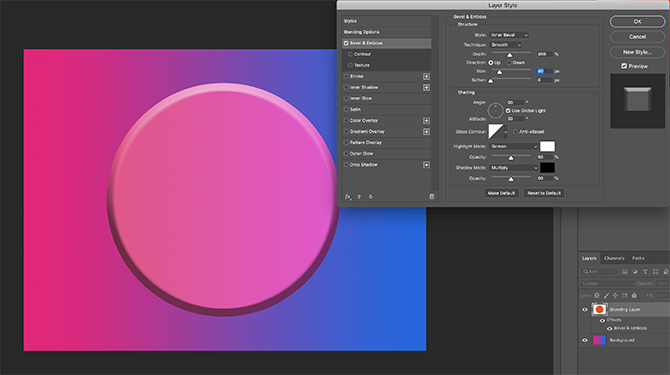
Task: Switch to the Paths tab
Action: (x=638, y=258)
